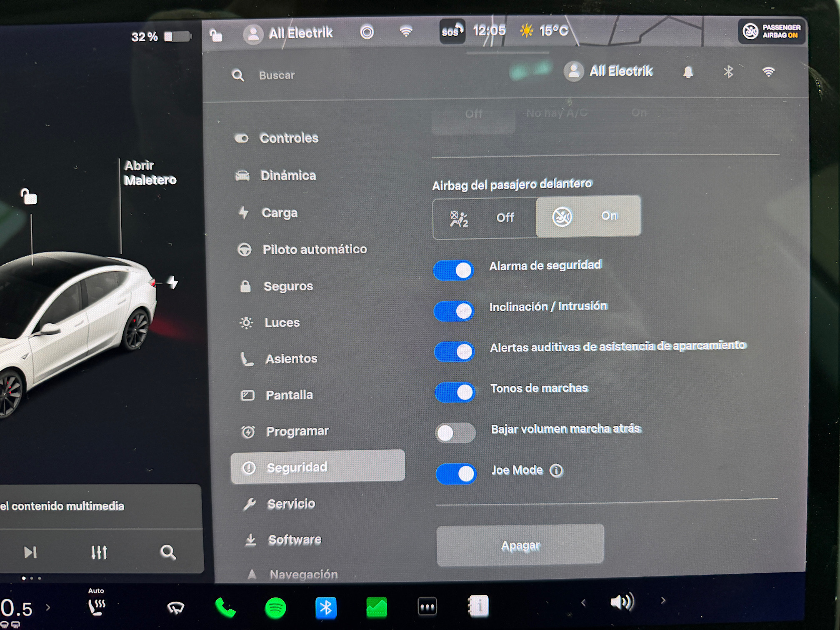Tap the Bluetooth app in the dock

326,608
